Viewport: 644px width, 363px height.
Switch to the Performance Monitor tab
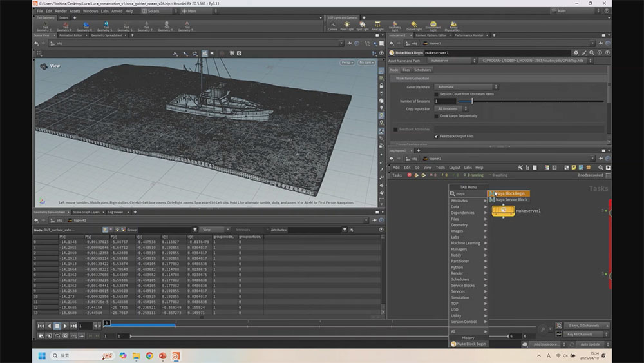(x=469, y=35)
